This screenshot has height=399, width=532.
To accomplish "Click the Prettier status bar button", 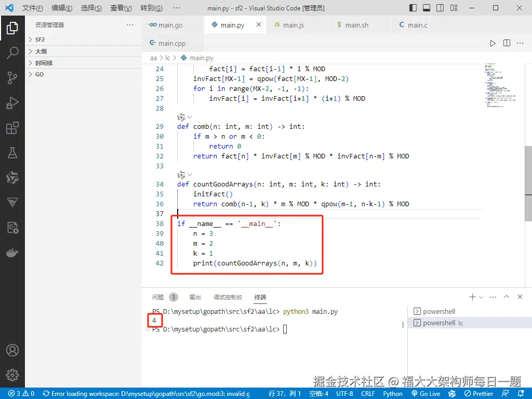I will point(478,394).
